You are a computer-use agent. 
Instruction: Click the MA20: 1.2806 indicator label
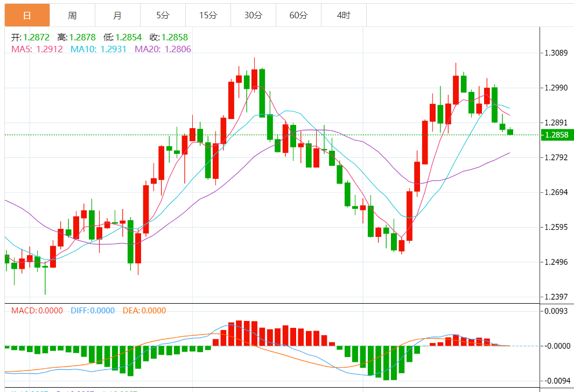tap(163, 49)
